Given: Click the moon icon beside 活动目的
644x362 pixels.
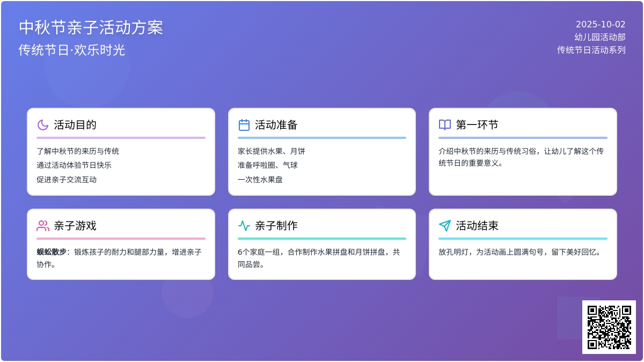Looking at the screenshot, I should (43, 125).
